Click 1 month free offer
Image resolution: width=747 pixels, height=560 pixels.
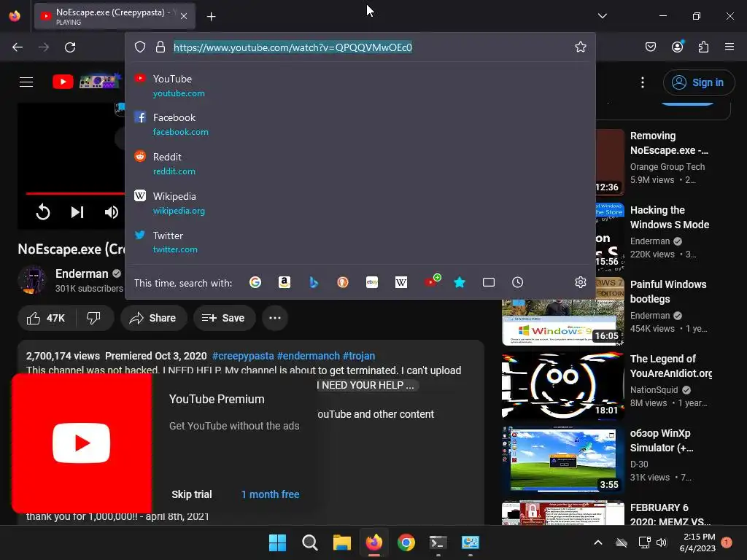270,494
